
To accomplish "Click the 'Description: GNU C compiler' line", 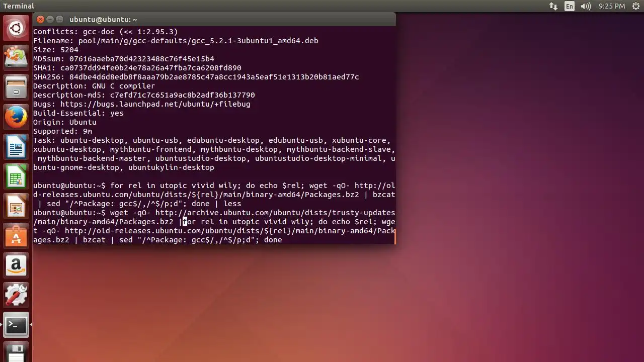I will tap(94, 86).
